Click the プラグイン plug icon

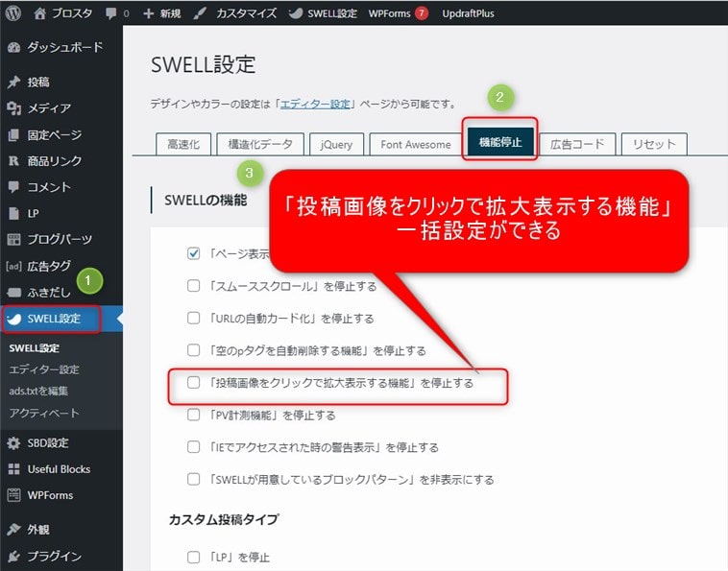(14, 556)
